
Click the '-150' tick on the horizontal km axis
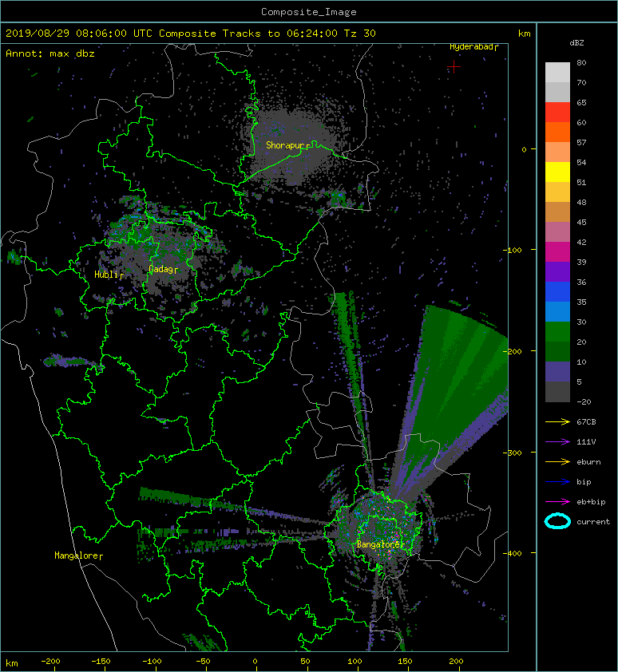101,662
